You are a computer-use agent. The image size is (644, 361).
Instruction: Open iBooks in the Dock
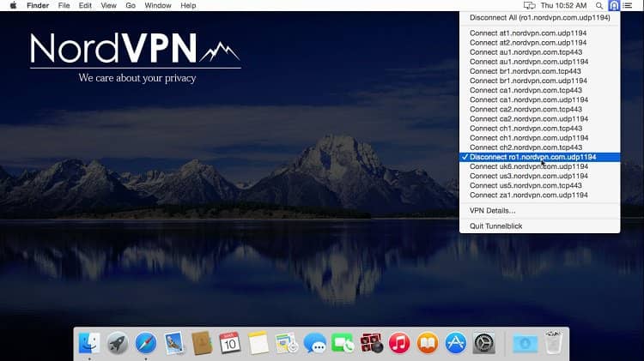click(428, 343)
